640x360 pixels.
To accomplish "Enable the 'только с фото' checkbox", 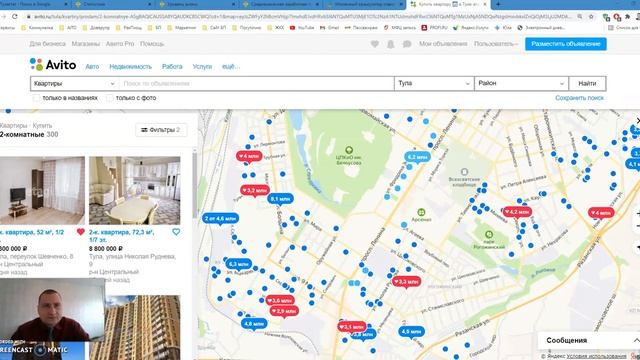I will click(109, 98).
